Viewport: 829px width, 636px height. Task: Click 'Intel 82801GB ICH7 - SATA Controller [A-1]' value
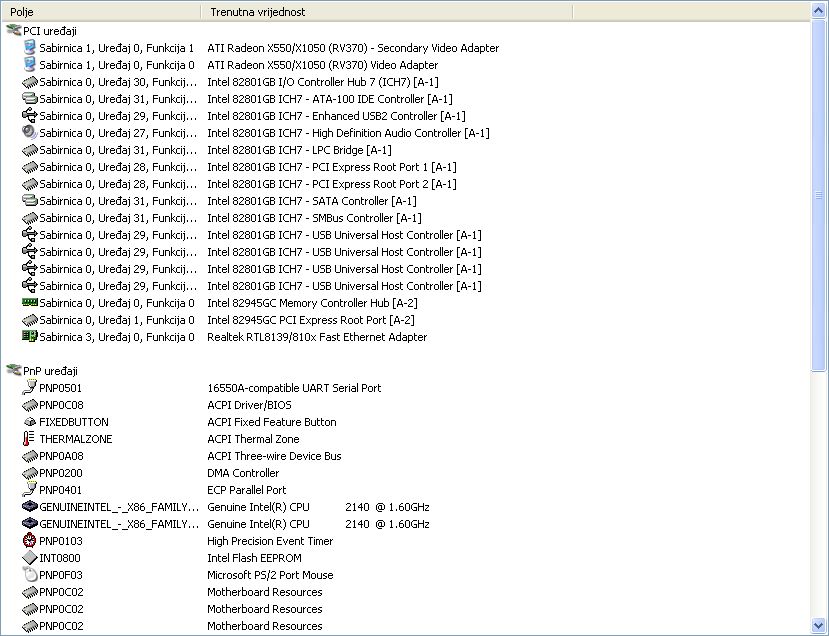(x=311, y=201)
